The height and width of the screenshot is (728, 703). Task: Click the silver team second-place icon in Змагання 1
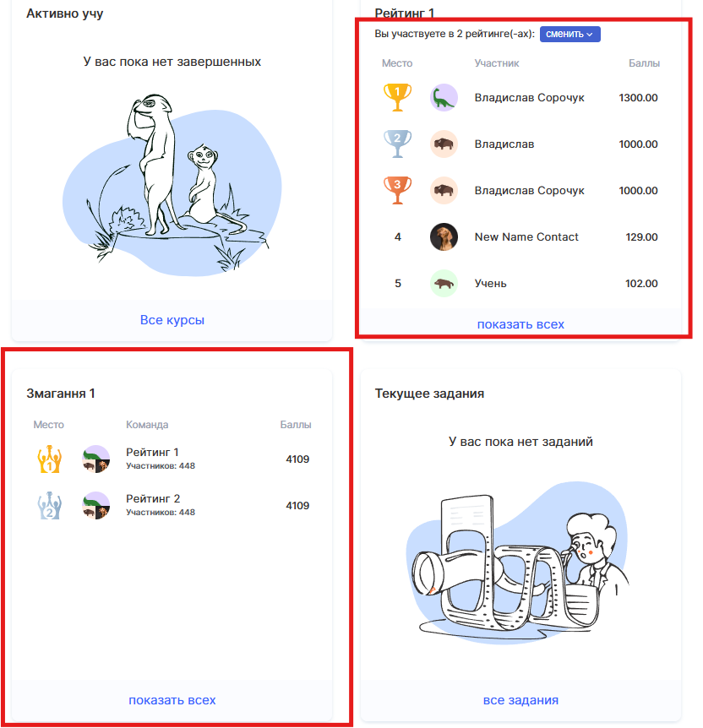(49, 506)
